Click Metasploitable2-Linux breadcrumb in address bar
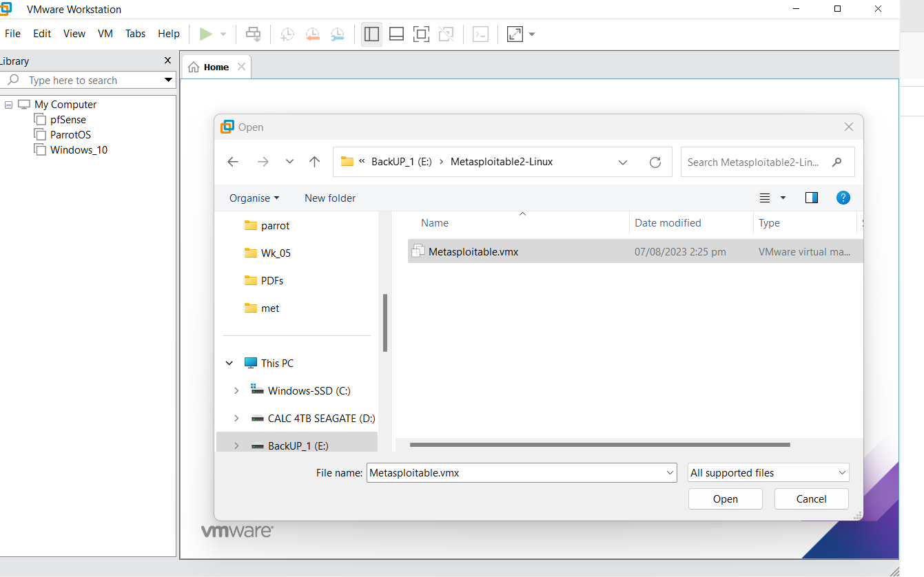The height and width of the screenshot is (577, 924). coord(502,162)
